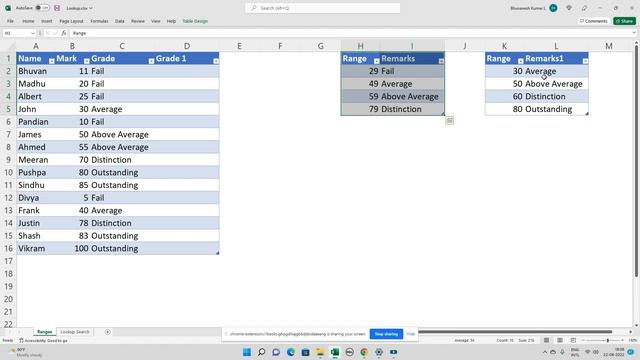This screenshot has height=360, width=640.
Task: Toggle the AutoSave switch
Action: point(42,8)
